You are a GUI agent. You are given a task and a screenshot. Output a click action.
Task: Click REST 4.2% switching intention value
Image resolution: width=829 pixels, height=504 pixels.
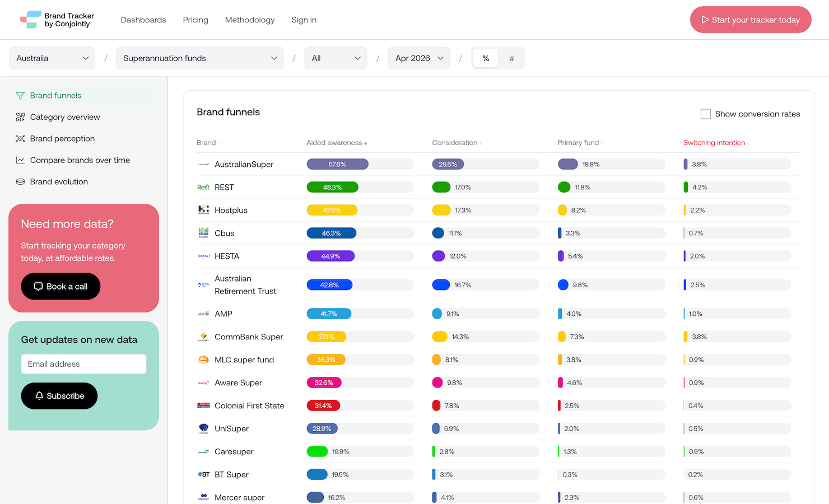pyautogui.click(x=700, y=187)
